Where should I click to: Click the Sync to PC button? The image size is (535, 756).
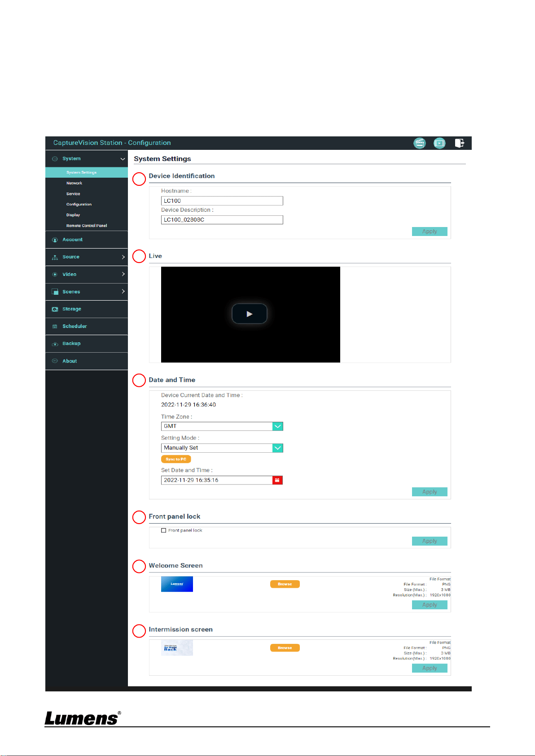[176, 459]
